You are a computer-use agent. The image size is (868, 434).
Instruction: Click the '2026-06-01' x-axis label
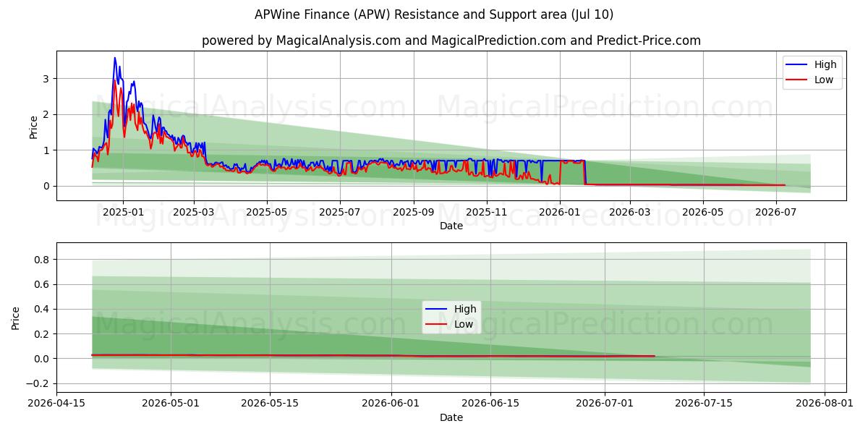tap(391, 404)
